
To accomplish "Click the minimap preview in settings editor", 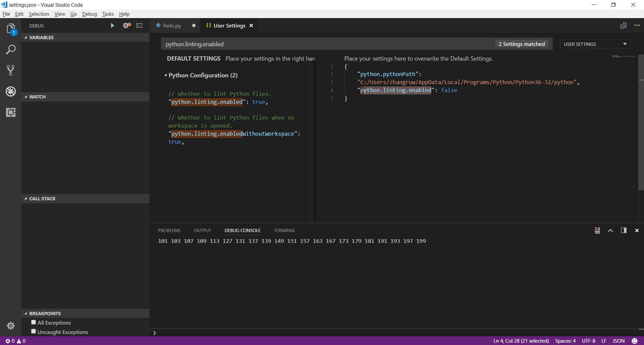I will [623, 56].
